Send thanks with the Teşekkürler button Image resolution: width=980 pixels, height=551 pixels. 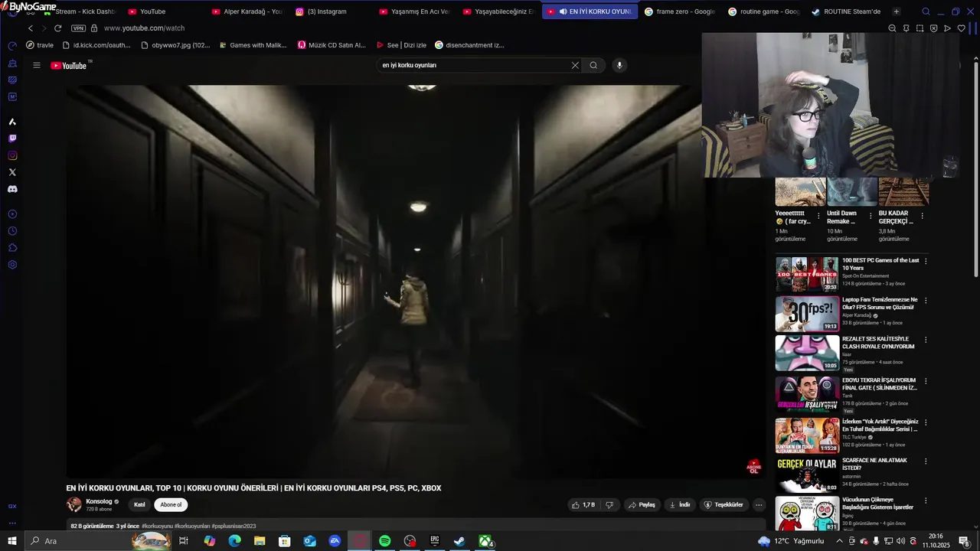coord(724,504)
